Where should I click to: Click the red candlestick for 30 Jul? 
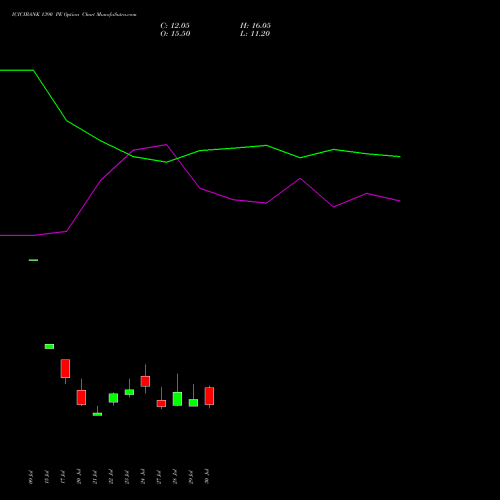click(x=209, y=396)
